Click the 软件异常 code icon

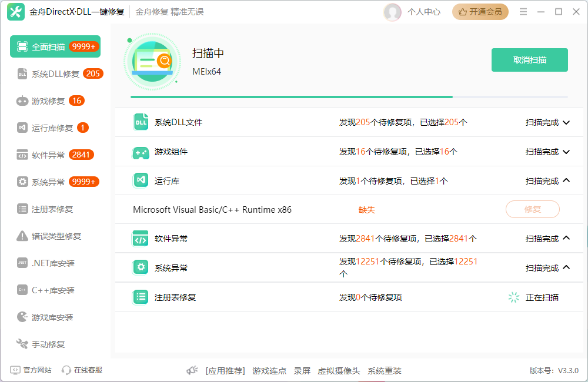pyautogui.click(x=141, y=239)
